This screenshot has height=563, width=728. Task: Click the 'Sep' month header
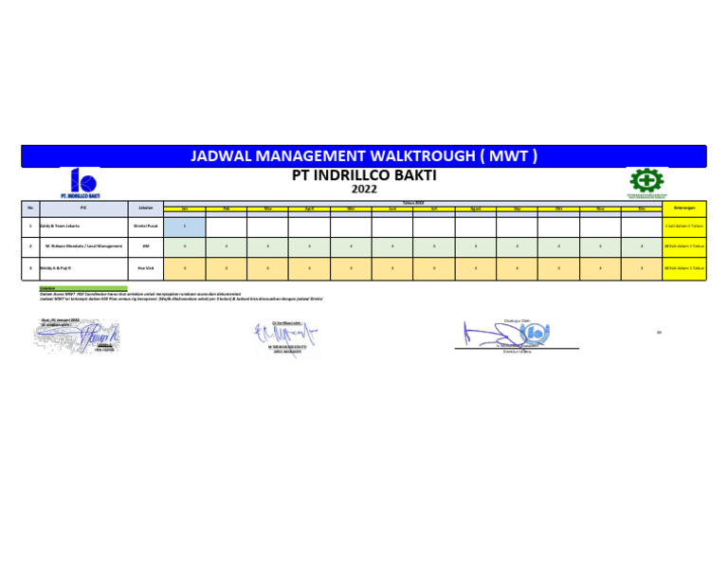(x=518, y=209)
